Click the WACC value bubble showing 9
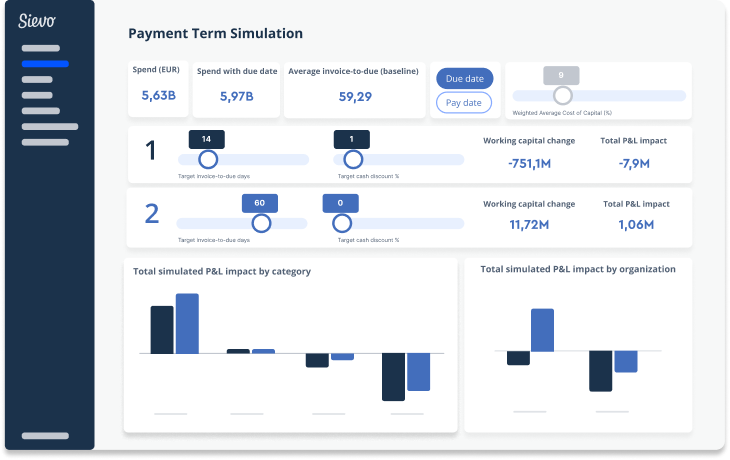The image size is (730, 460). point(561,75)
